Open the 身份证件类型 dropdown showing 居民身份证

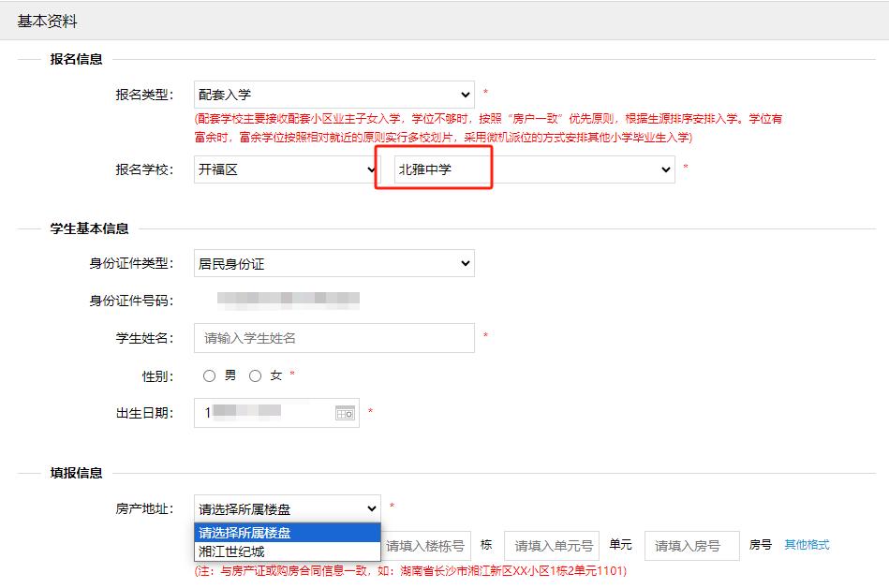pos(333,264)
